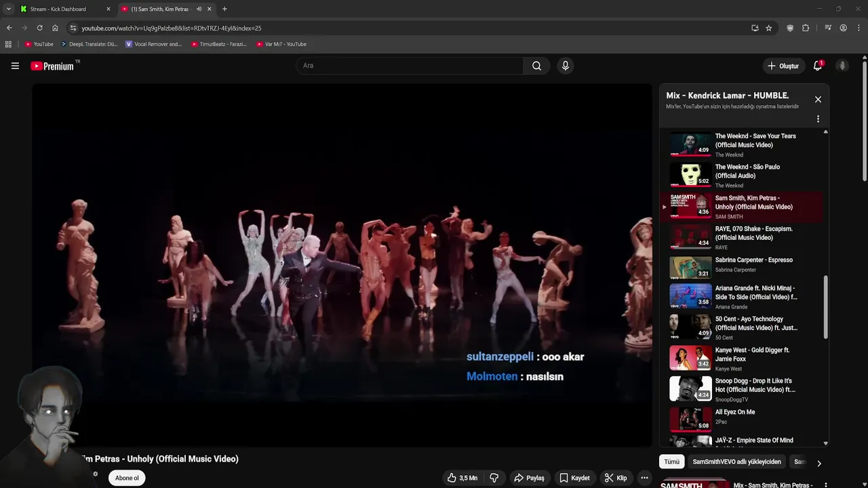Screen dimensions: 868x488
Task: Play 50 Cent - Ayo Technology
Action: coord(743,327)
